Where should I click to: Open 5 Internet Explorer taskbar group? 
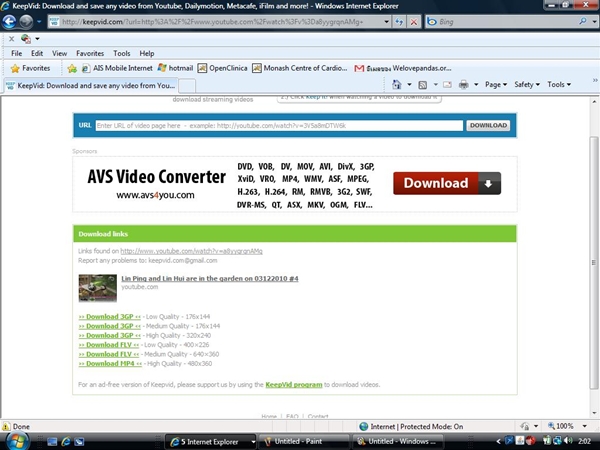pos(210,442)
